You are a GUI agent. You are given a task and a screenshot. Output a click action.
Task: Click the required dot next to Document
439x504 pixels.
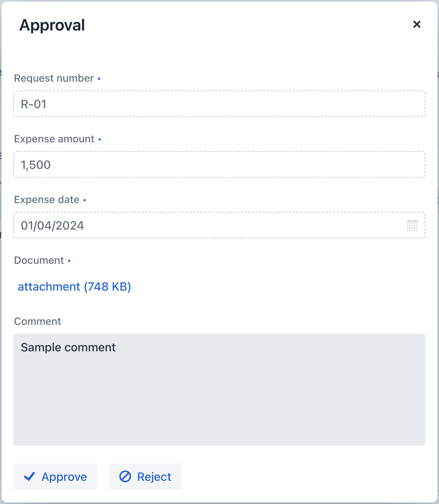pyautogui.click(x=69, y=261)
